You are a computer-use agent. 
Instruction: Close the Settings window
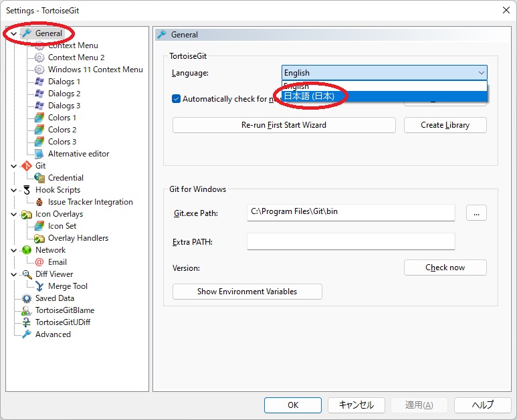(506, 10)
